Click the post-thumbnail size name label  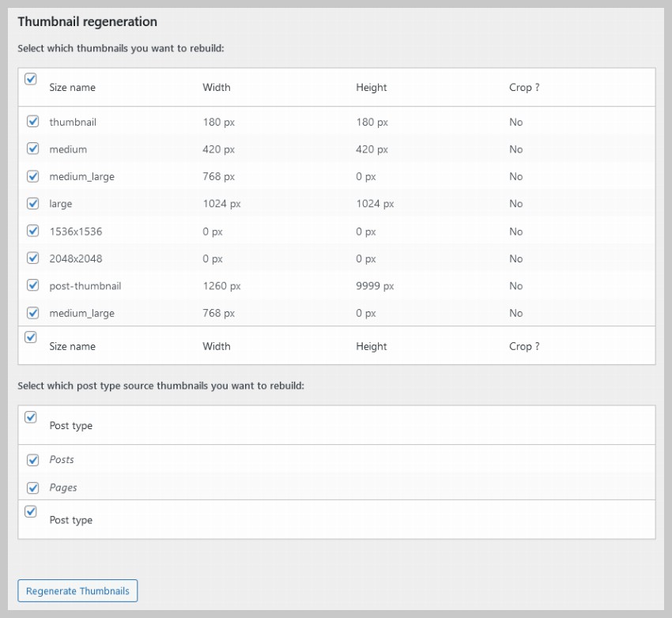click(x=85, y=286)
